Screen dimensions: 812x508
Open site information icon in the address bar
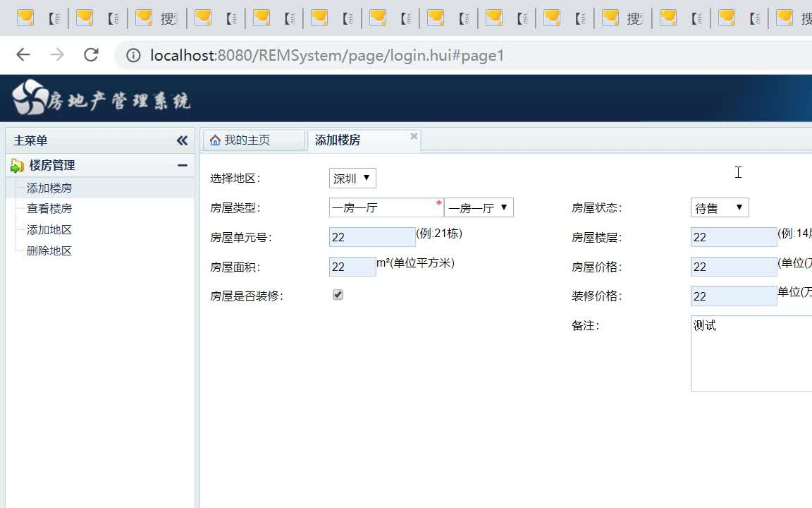click(x=133, y=54)
